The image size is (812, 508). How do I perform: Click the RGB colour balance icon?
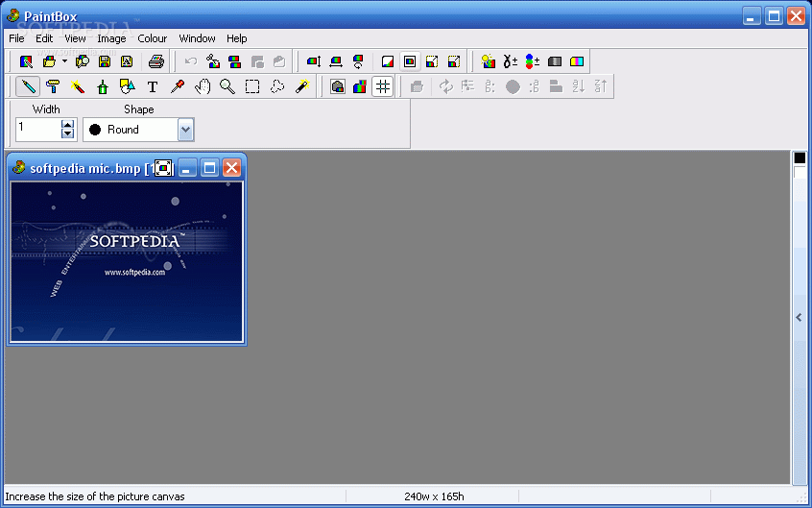(533, 61)
